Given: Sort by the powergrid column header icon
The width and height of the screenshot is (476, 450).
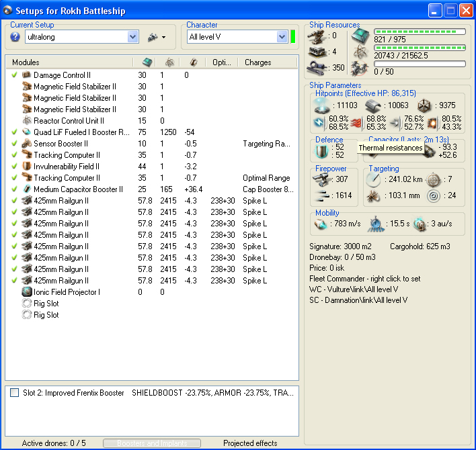Looking at the screenshot, I should coord(169,62).
